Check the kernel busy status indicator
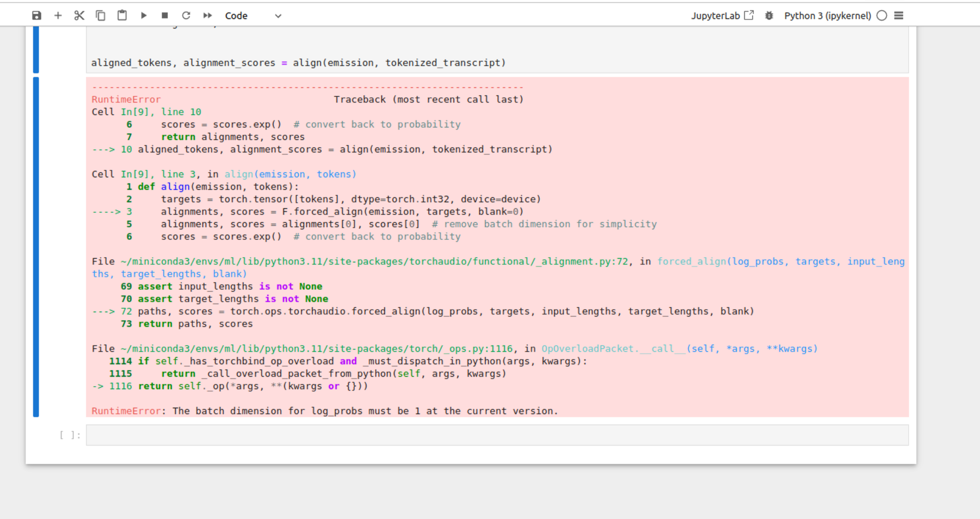This screenshot has width=980, height=519. point(882,15)
